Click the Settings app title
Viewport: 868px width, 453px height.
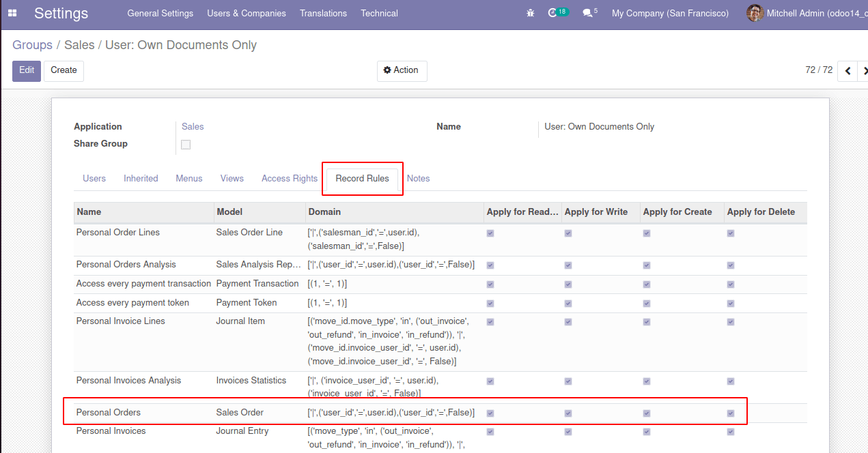[x=61, y=13]
